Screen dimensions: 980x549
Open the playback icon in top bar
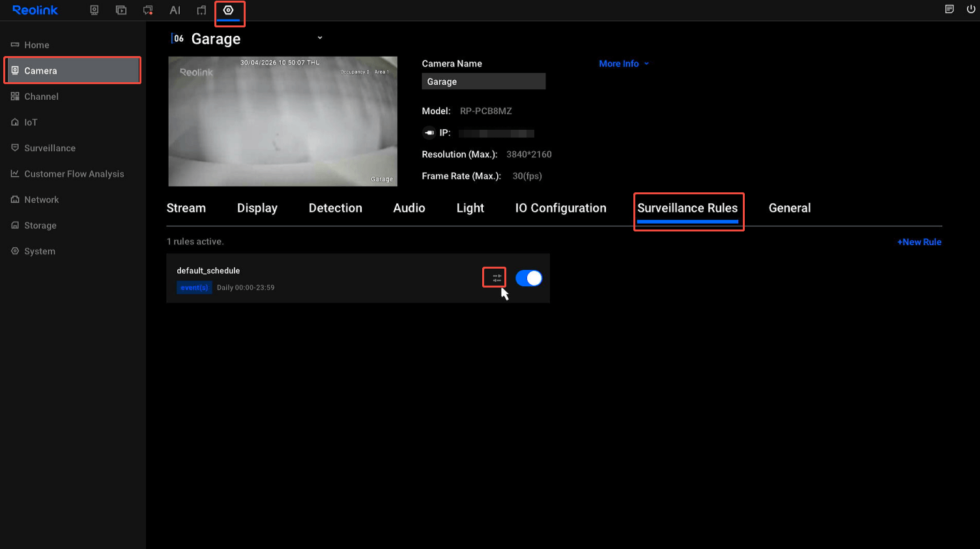coord(121,10)
